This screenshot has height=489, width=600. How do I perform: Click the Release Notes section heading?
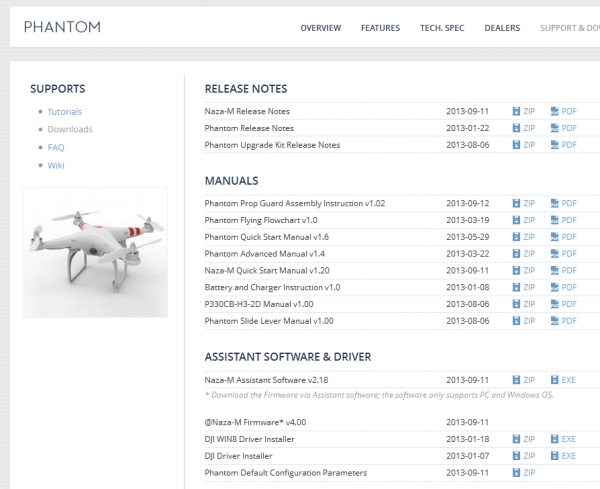pyautogui.click(x=246, y=89)
